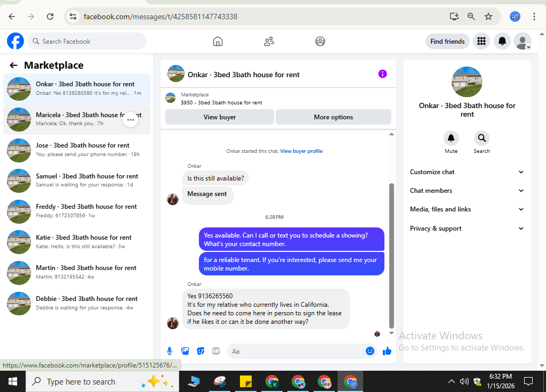The width and height of the screenshot is (546, 392).
Task: Record a voice clip with microphone icon
Action: (170, 351)
